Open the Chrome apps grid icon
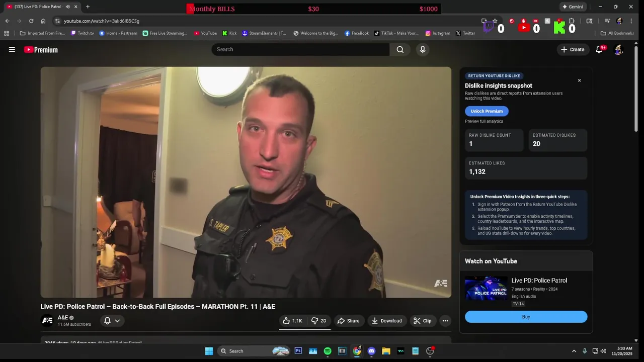This screenshot has height=362, width=644. 7,33
